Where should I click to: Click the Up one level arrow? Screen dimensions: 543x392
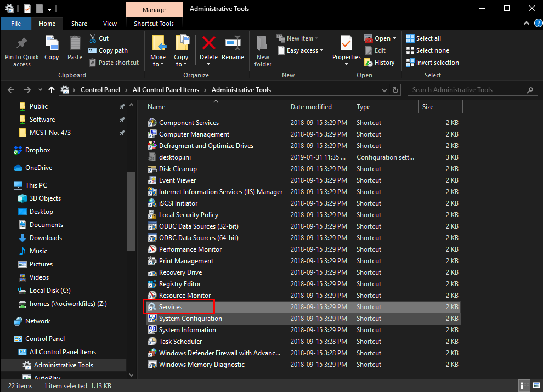click(52, 90)
